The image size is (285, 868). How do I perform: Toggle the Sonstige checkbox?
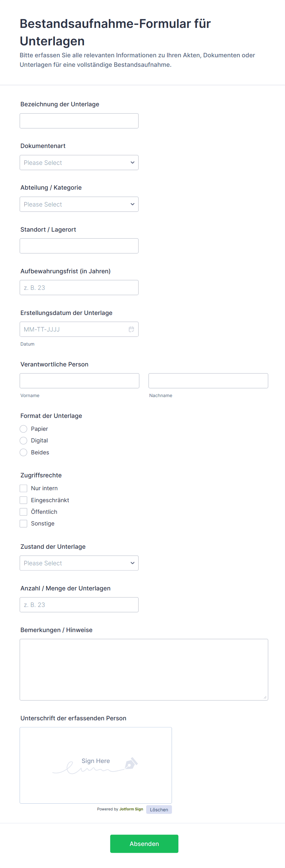tap(24, 523)
